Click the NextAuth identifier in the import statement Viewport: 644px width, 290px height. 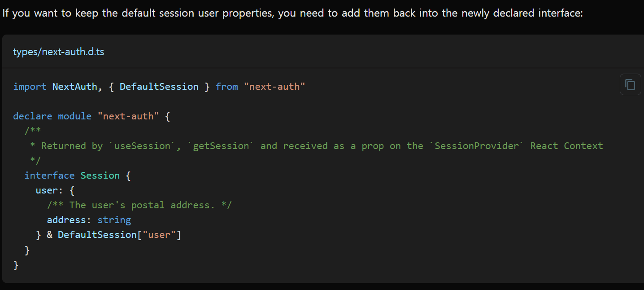click(x=74, y=87)
